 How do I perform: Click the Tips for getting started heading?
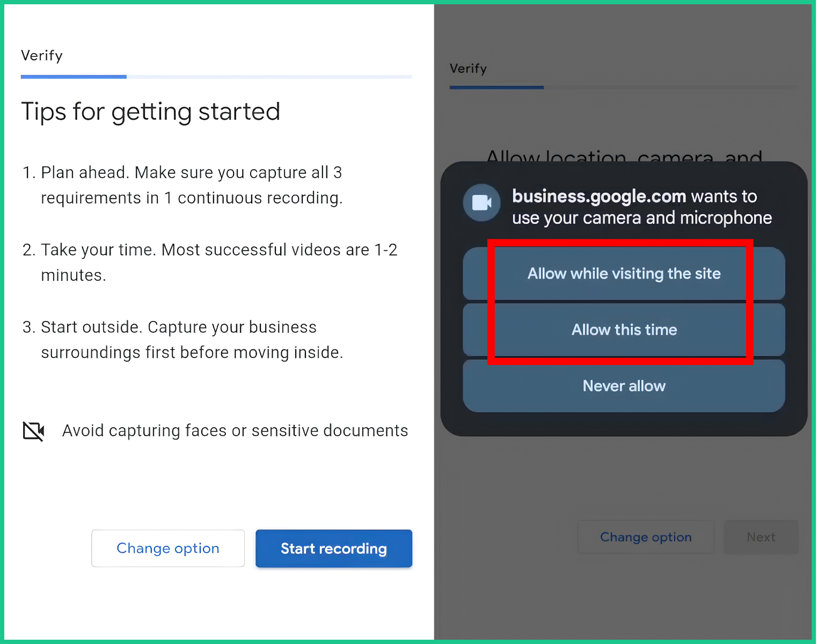click(x=150, y=112)
